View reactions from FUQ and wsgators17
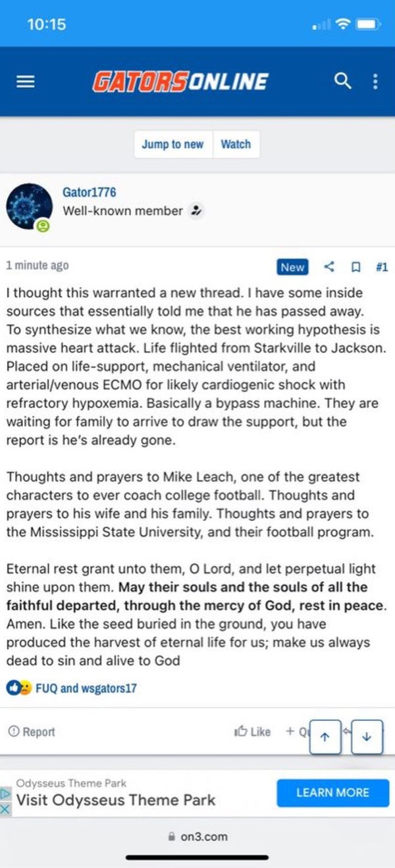Viewport: 395px width, 868px height. click(86, 688)
